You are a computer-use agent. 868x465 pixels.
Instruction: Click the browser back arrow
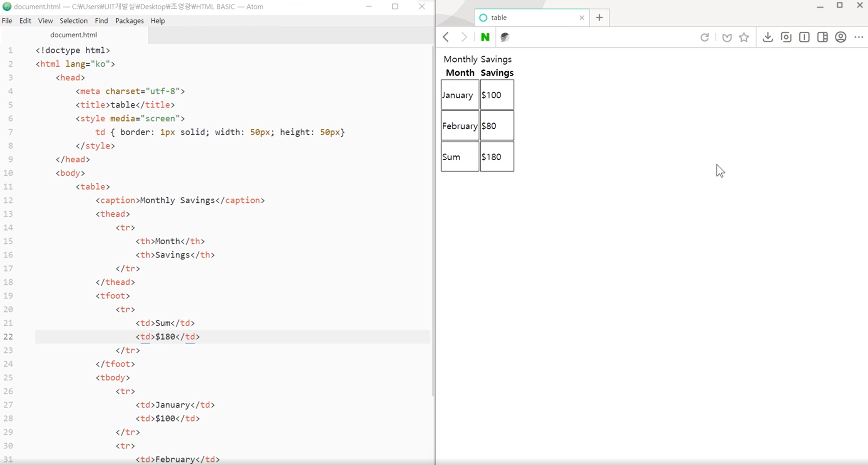pyautogui.click(x=446, y=37)
